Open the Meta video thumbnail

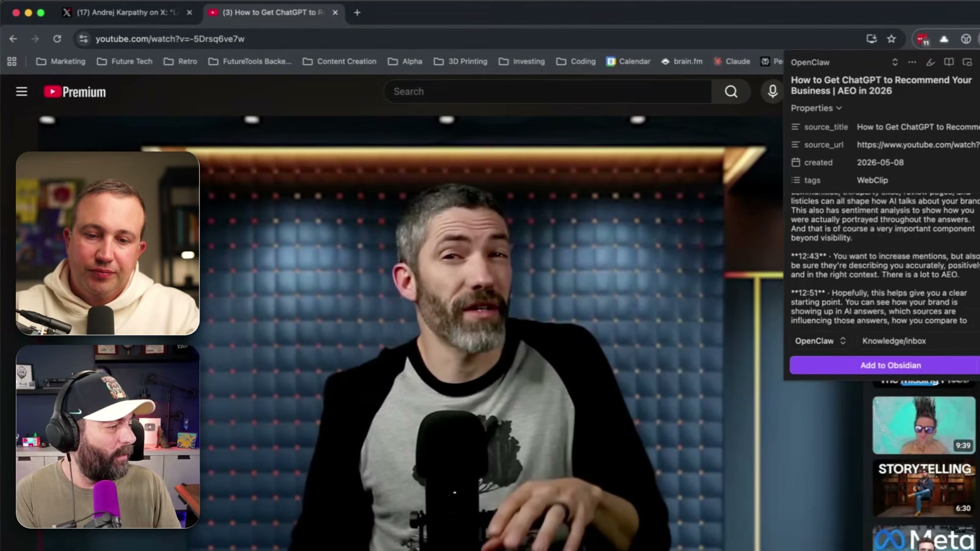[x=924, y=538]
